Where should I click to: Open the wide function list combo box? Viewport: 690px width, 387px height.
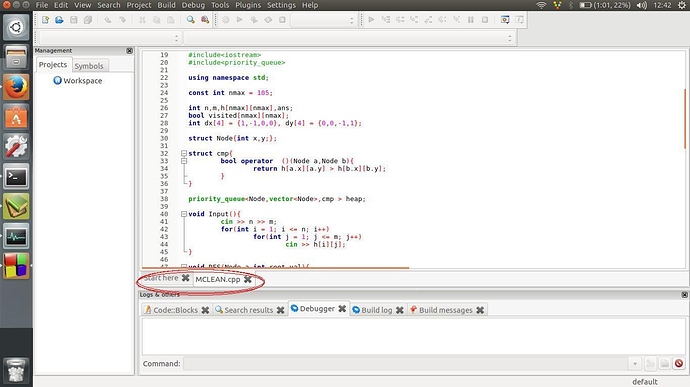[349, 38]
